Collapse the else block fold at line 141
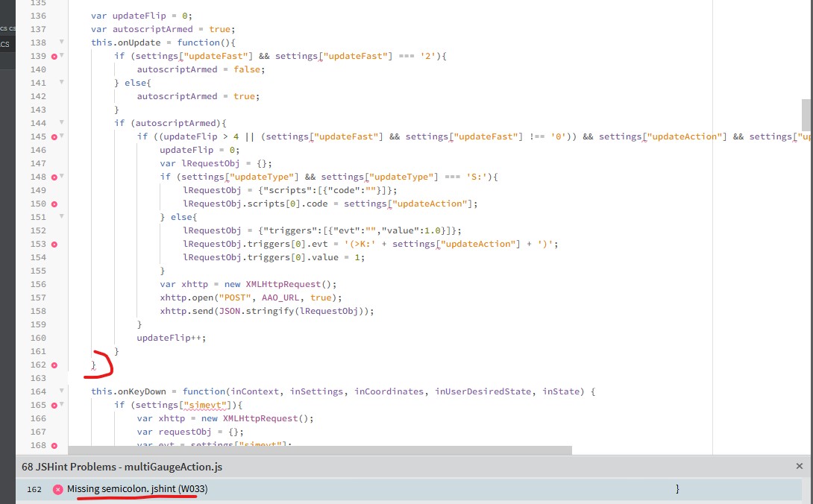Screen dimensions: 813x504 tap(62, 82)
